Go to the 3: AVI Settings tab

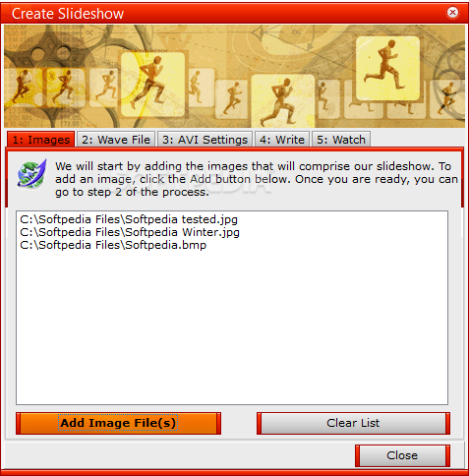(205, 140)
